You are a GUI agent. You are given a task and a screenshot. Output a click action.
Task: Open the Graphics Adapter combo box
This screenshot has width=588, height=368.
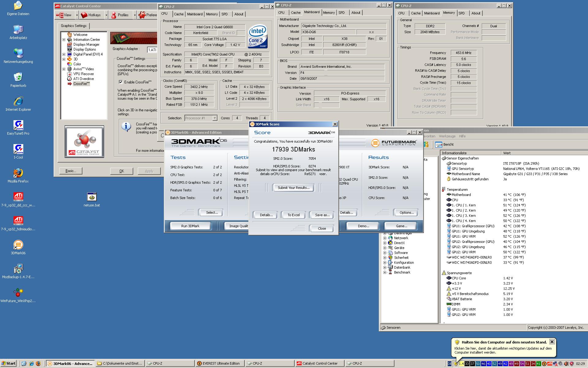pos(153,50)
